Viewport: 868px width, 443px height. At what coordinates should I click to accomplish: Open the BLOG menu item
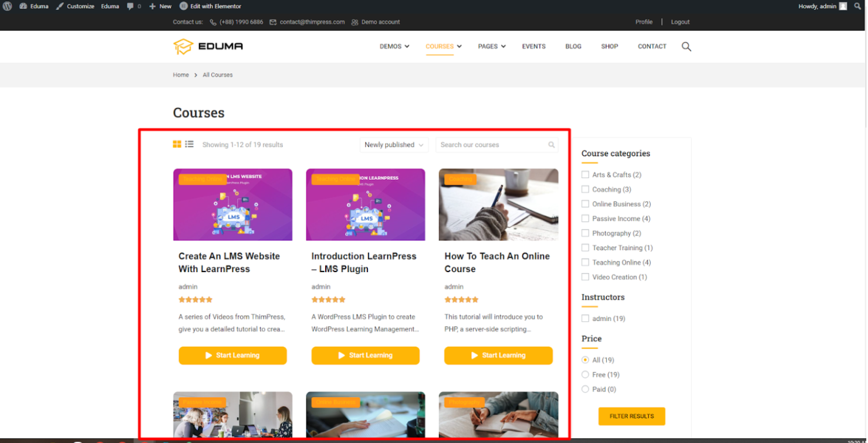click(x=573, y=46)
